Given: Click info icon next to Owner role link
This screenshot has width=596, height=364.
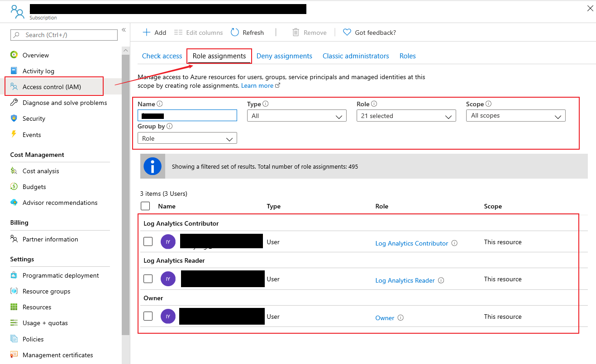Looking at the screenshot, I should click(401, 317).
